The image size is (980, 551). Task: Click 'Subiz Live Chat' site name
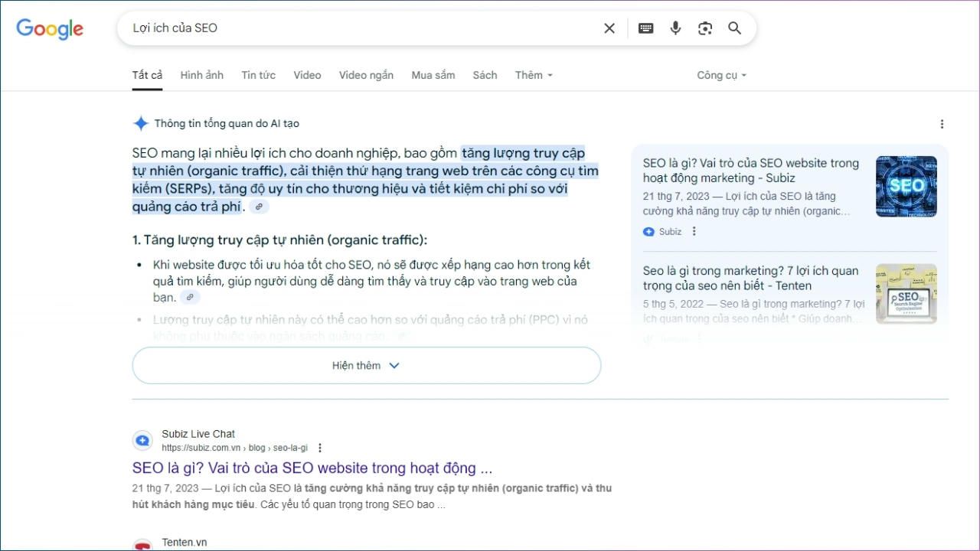coord(198,434)
